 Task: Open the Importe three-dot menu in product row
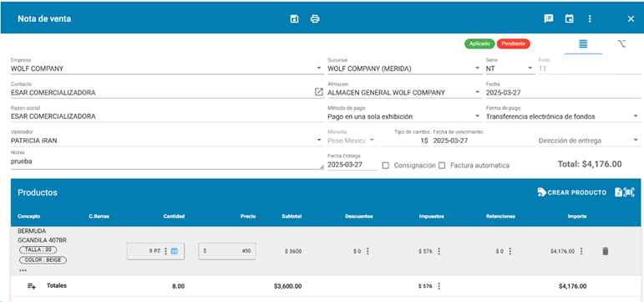581,251
